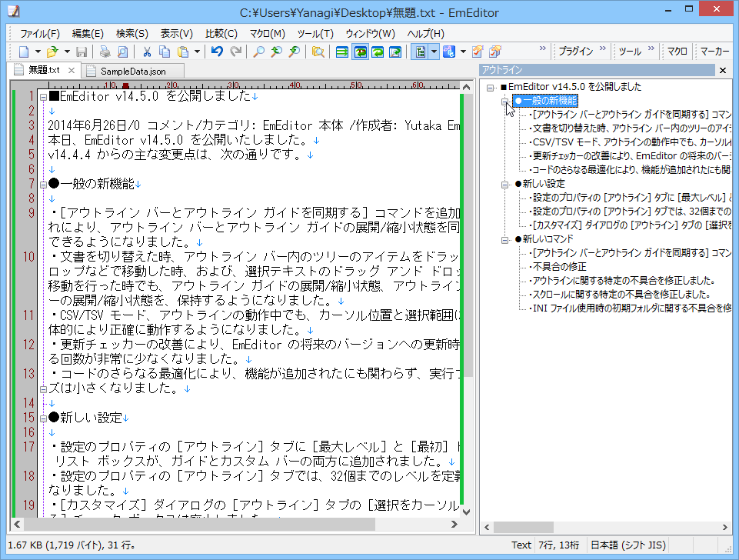Open the 表示(V) menu
Viewport: 739px width, 560px height.
pos(176,34)
